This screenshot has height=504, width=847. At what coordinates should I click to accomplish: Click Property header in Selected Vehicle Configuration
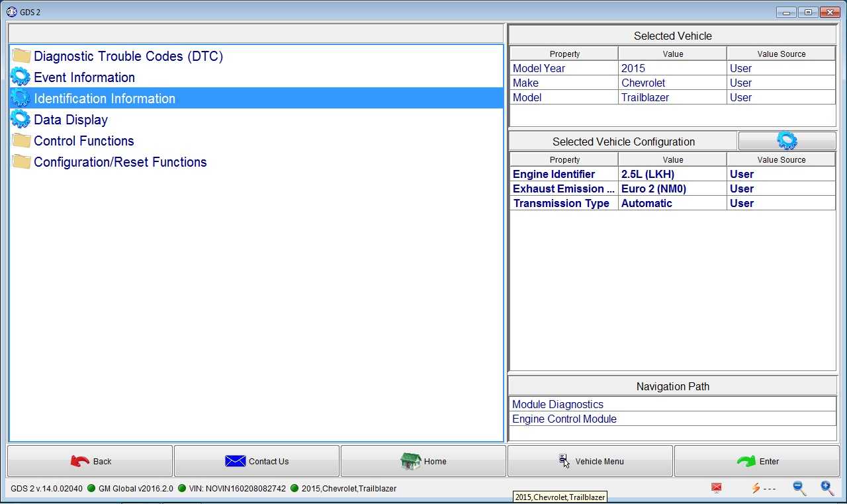(564, 159)
